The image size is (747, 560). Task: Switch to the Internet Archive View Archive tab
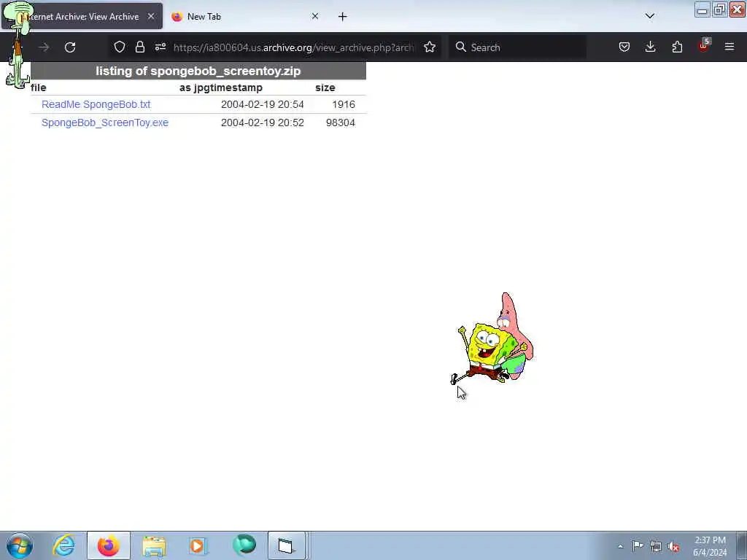[82, 17]
